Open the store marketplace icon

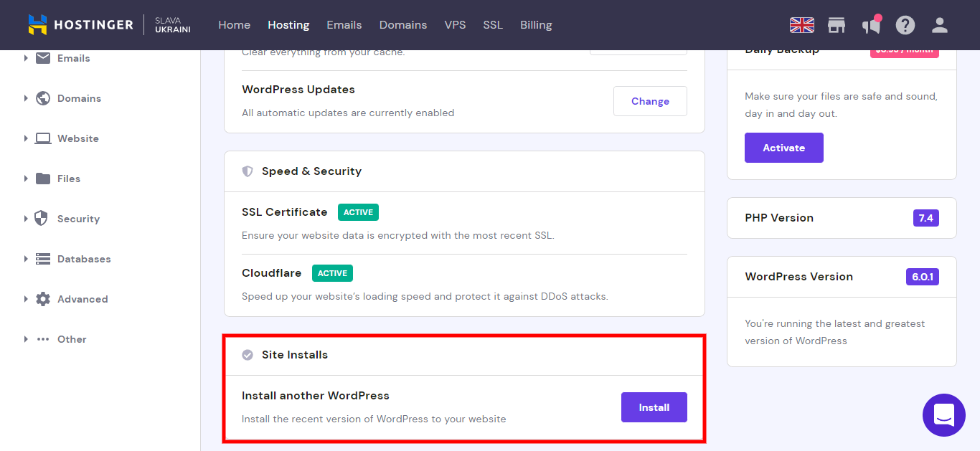(836, 25)
